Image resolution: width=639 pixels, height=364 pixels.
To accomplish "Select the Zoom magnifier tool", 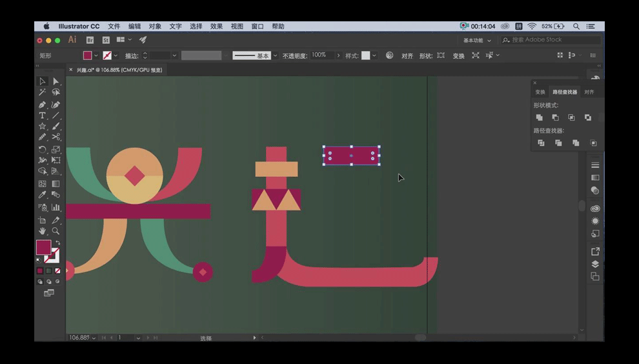I will pyautogui.click(x=56, y=230).
